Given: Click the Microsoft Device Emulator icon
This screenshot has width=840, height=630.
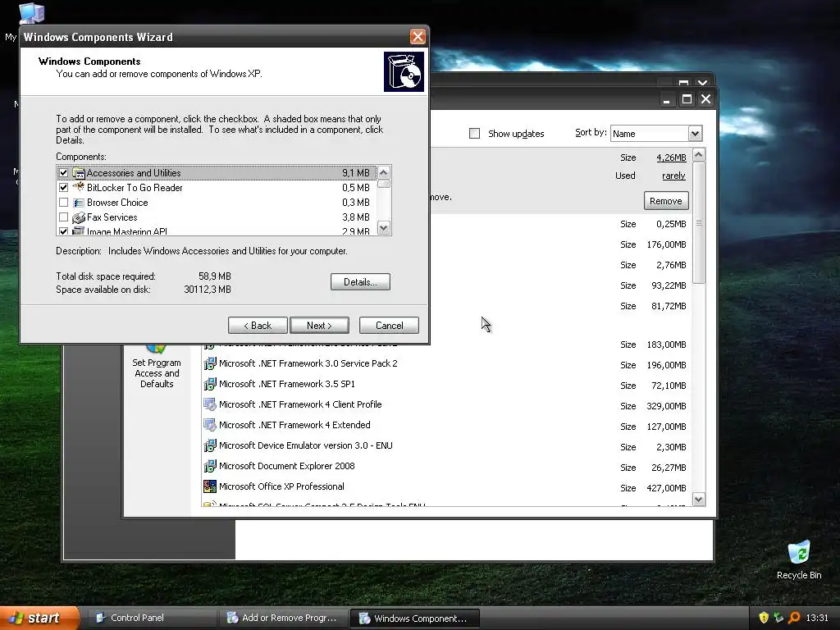Looking at the screenshot, I should click(210, 445).
